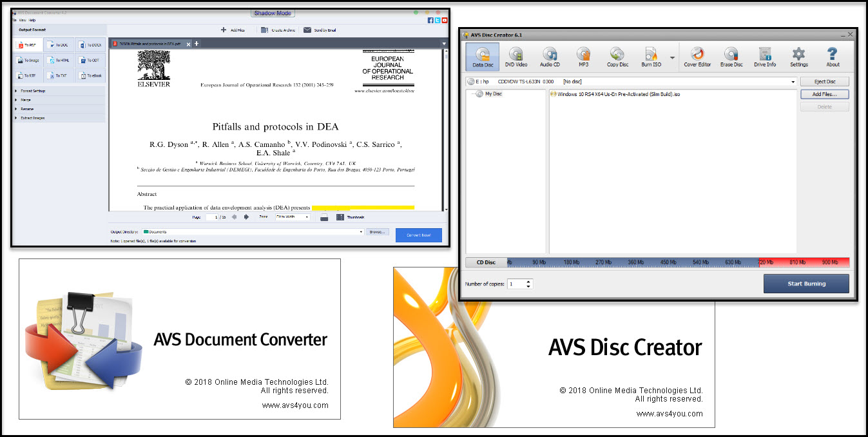Open the Help menu in Document Converter
Image resolution: width=868 pixels, height=437 pixels.
coord(32,21)
